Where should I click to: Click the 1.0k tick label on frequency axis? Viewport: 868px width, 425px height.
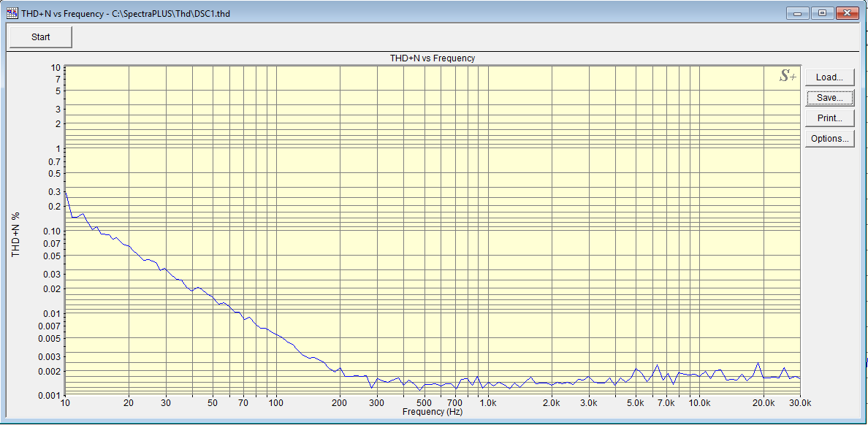(487, 403)
